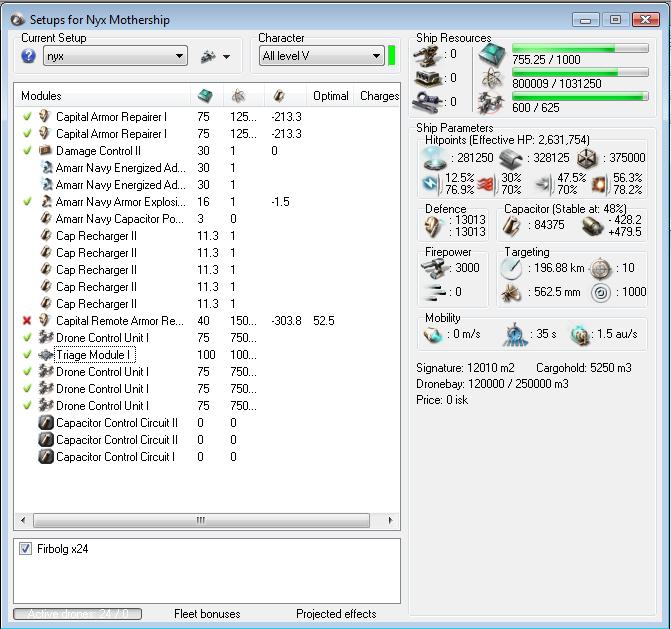Click the structure hitpoints icon

coord(587,158)
